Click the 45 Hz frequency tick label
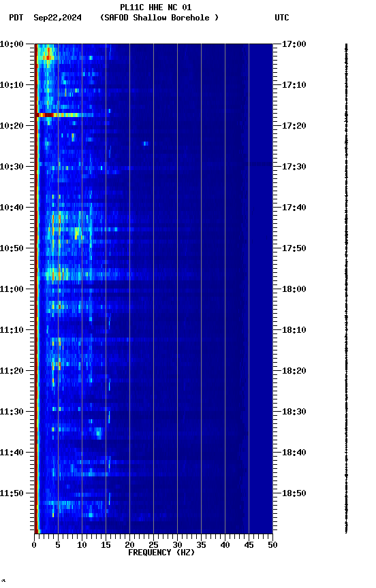The height and width of the screenshot is (588, 376). coord(249,545)
